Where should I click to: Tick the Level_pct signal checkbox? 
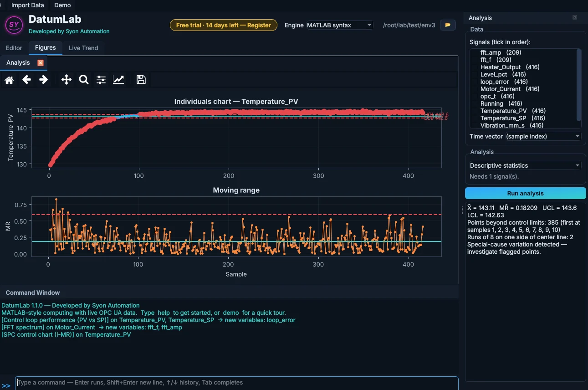coord(476,74)
